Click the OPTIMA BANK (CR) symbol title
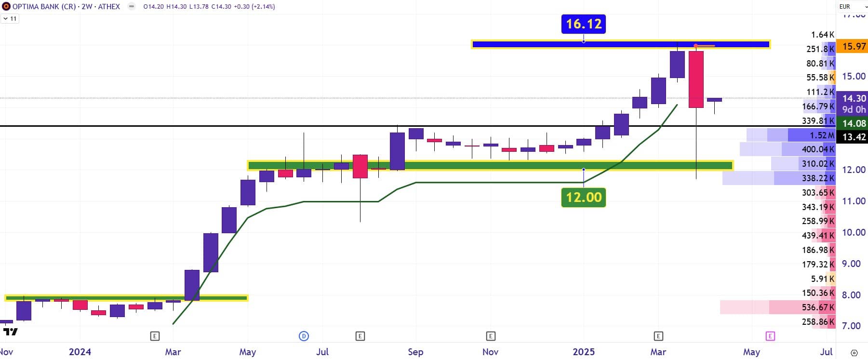The height and width of the screenshot is (359, 868). coord(45,7)
